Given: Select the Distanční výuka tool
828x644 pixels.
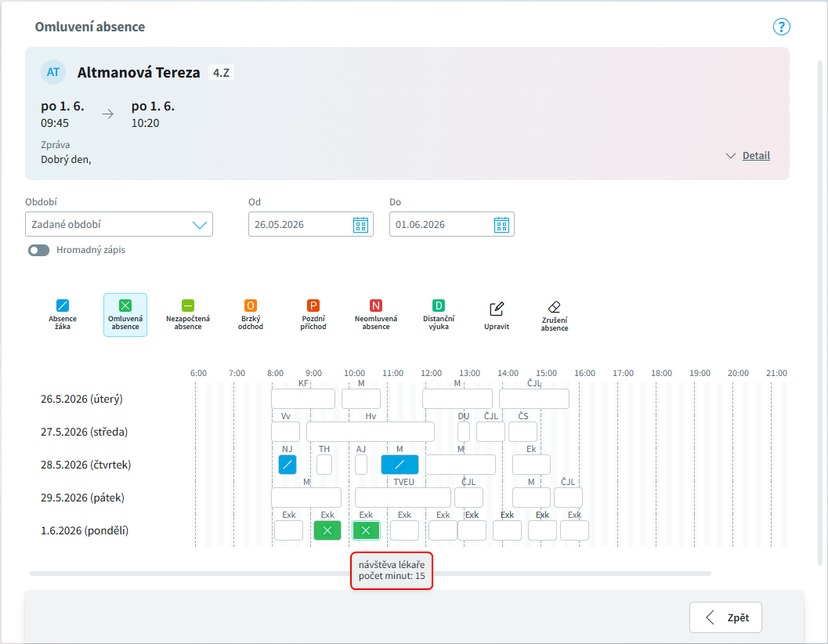Looking at the screenshot, I should pos(439,315).
